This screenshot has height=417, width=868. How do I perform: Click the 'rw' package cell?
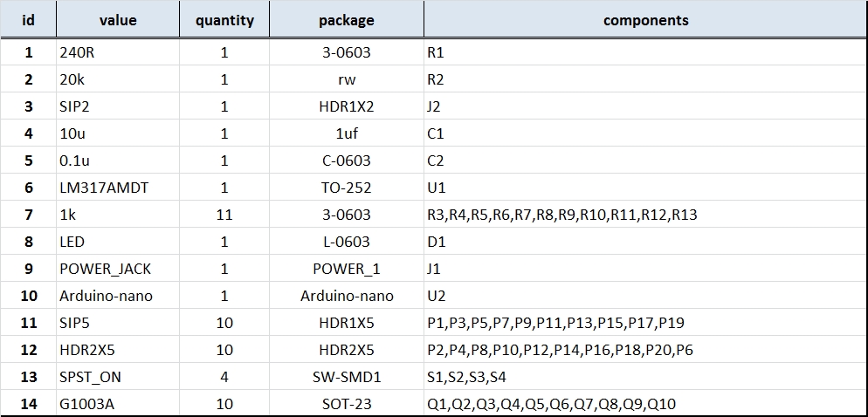pyautogui.click(x=346, y=79)
